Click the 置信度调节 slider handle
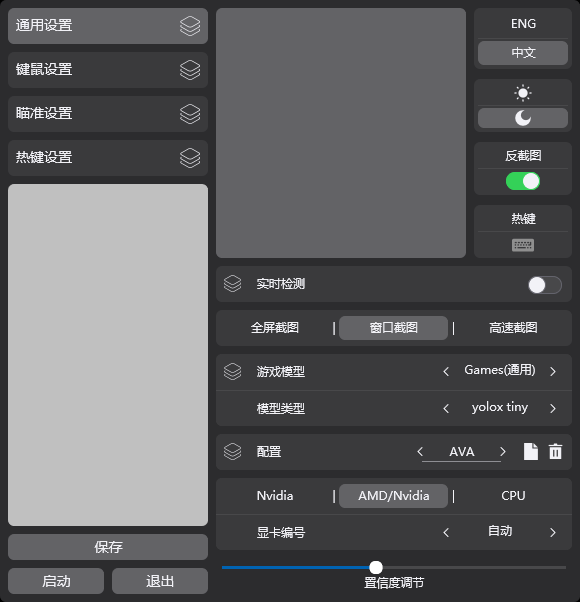Screen dimensions: 580x602 376,567
